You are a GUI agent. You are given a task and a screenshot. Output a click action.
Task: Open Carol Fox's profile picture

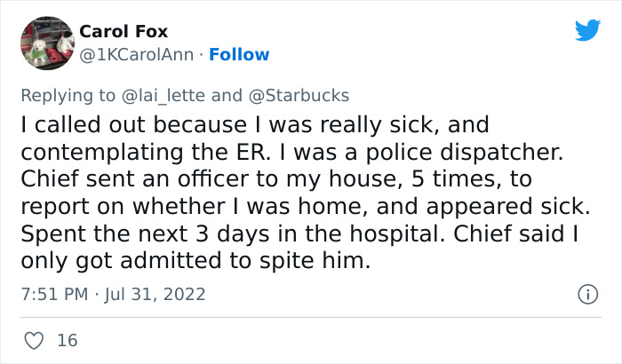(x=45, y=43)
